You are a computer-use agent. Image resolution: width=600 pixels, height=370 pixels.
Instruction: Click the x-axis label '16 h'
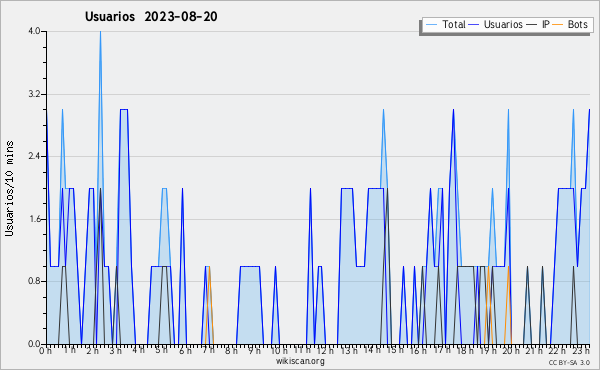418,351
